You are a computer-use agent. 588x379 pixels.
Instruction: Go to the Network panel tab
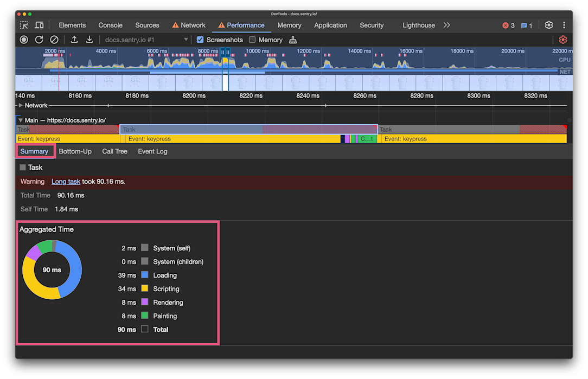coord(193,25)
